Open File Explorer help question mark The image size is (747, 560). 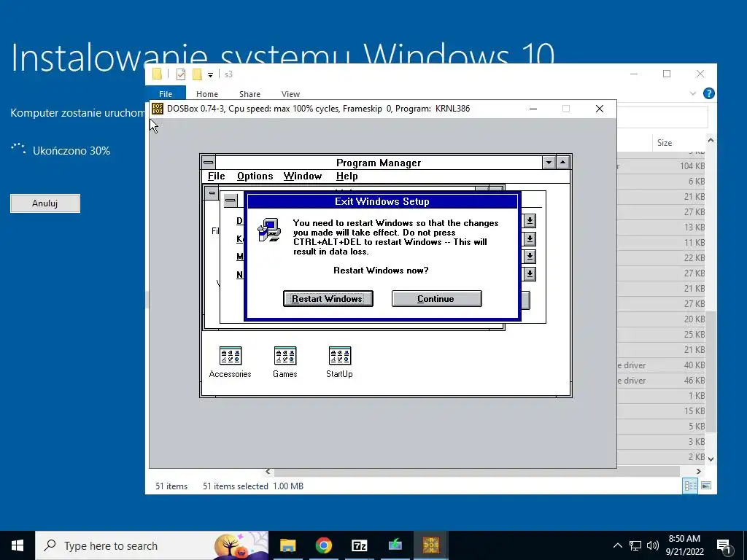point(708,93)
